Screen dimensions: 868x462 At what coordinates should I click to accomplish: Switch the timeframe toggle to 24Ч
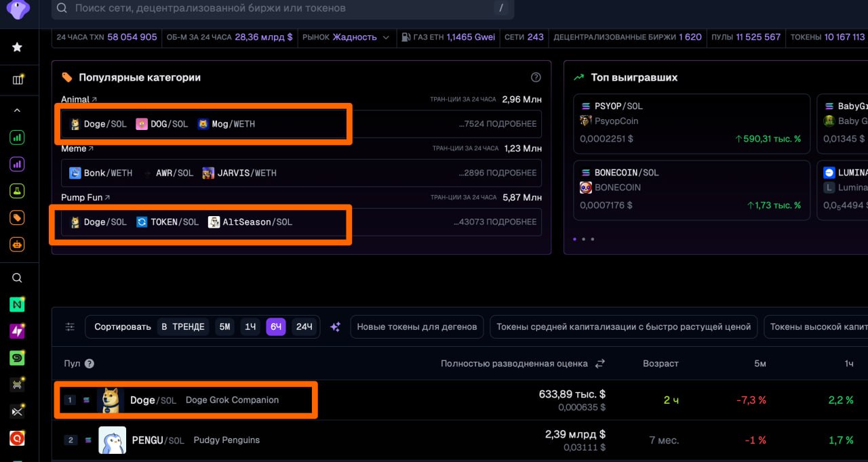tap(304, 327)
